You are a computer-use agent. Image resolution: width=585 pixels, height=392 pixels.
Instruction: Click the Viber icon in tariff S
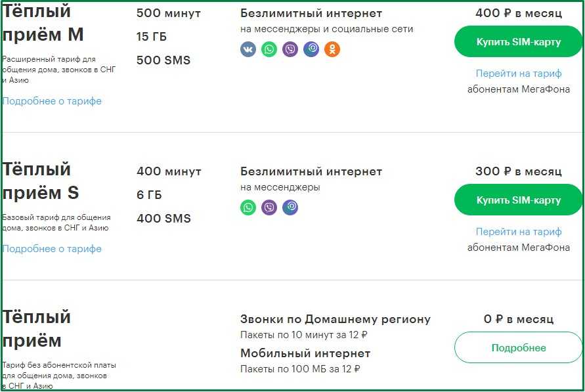(269, 207)
